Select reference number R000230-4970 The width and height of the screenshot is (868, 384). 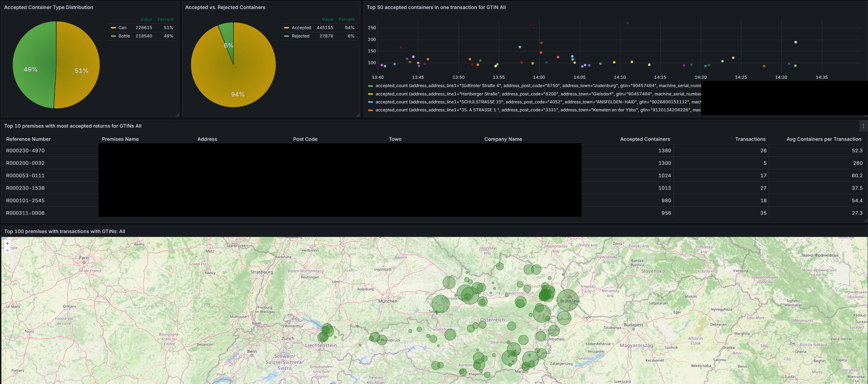[25, 151]
